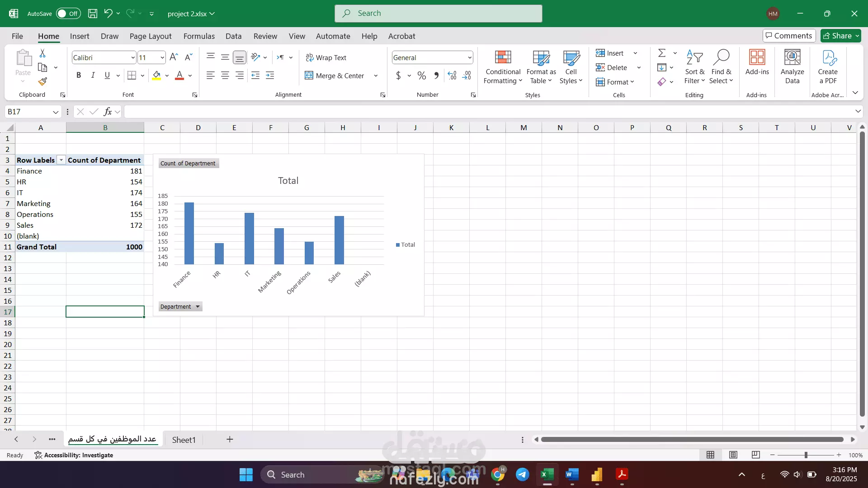Switch to the Sheet1 worksheet tab

tap(184, 440)
